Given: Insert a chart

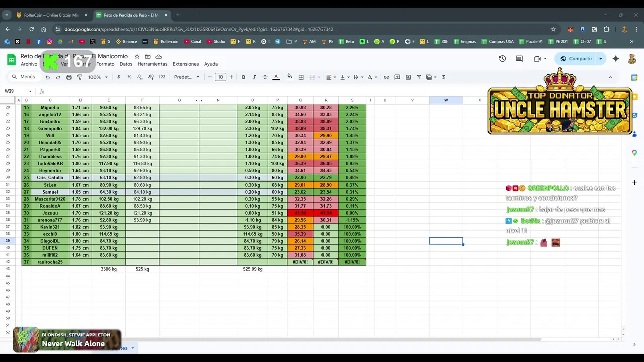Looking at the screenshot, I should pyautogui.click(x=408, y=77).
